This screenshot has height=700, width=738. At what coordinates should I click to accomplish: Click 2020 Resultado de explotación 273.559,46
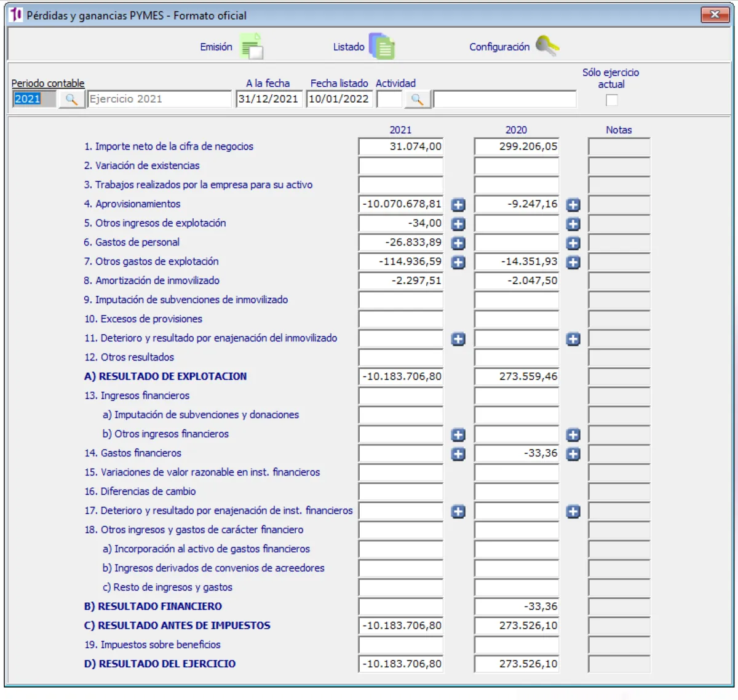(x=517, y=376)
